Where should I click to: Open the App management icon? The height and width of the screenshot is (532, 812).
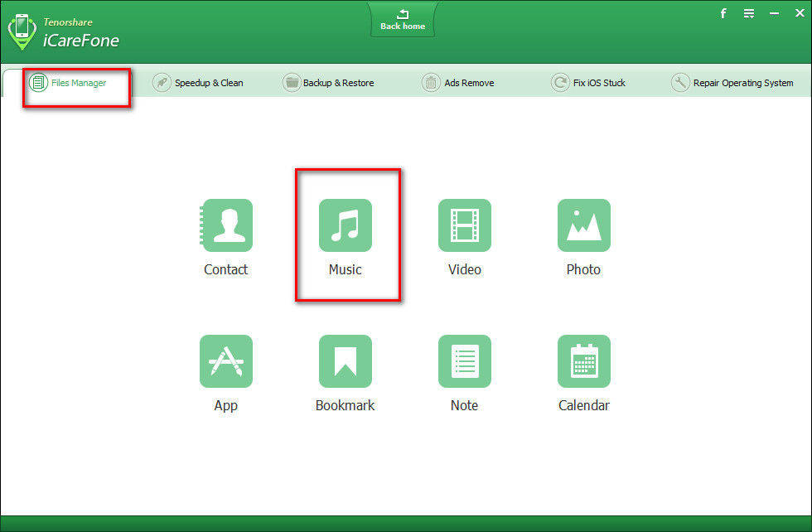click(226, 361)
